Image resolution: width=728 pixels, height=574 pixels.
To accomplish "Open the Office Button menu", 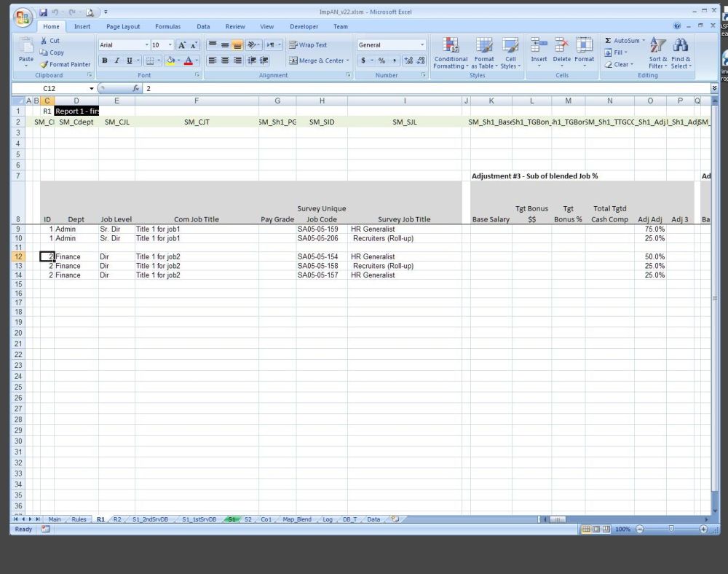I will pyautogui.click(x=23, y=16).
